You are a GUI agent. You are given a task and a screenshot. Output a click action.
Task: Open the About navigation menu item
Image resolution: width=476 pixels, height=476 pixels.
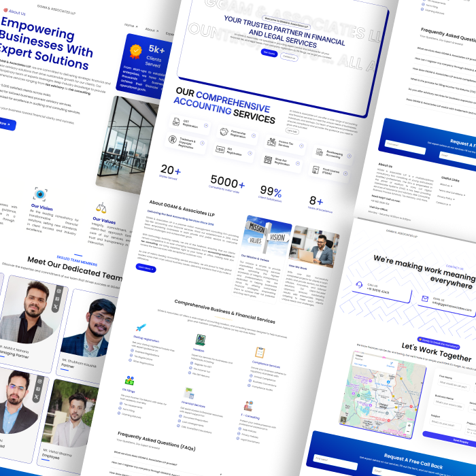[x=152, y=30]
